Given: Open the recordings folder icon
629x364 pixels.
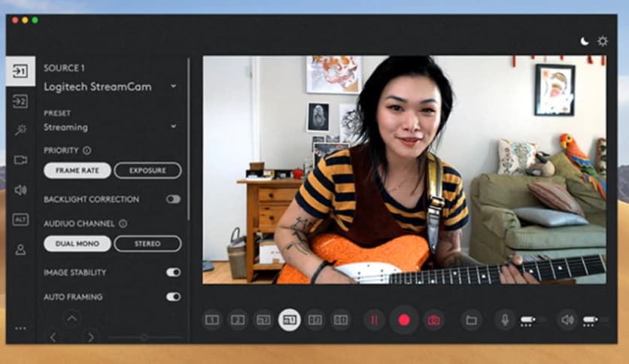Looking at the screenshot, I should pos(471,320).
